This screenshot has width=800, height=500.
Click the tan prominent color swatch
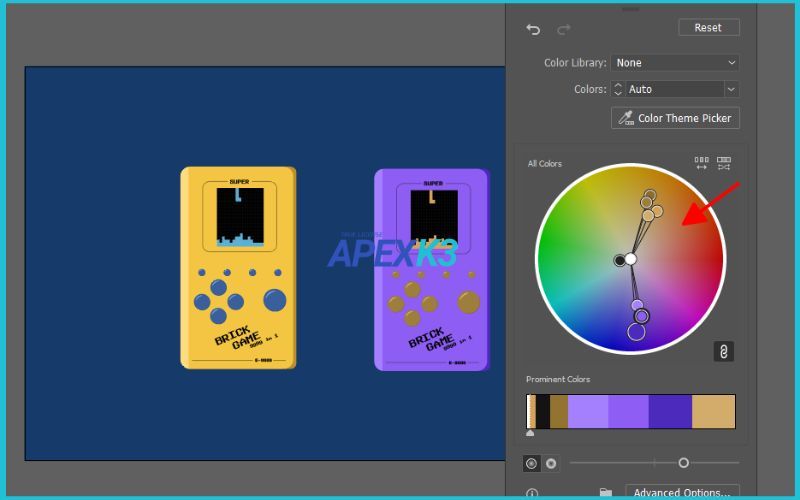tap(713, 411)
